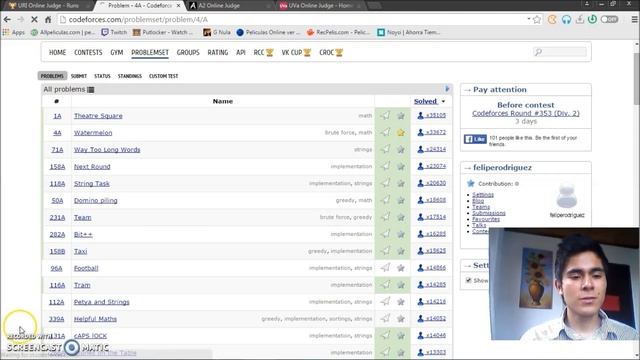This screenshot has width=640, height=360.
Task: Switch to the STATUS tab
Action: pos(102,76)
